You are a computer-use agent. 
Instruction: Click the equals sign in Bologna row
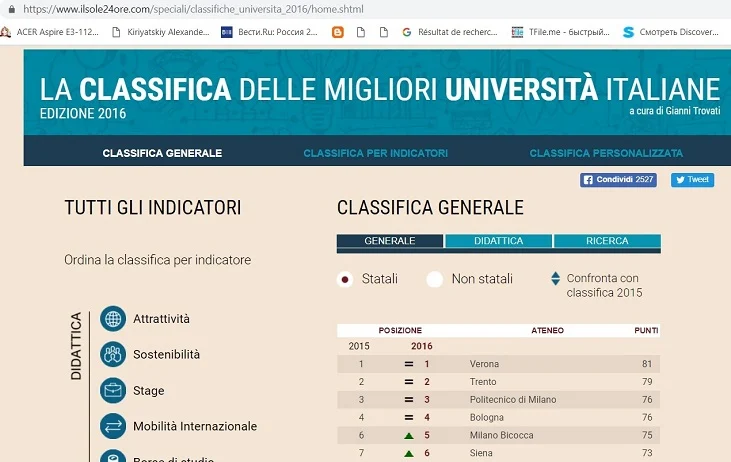click(x=409, y=417)
